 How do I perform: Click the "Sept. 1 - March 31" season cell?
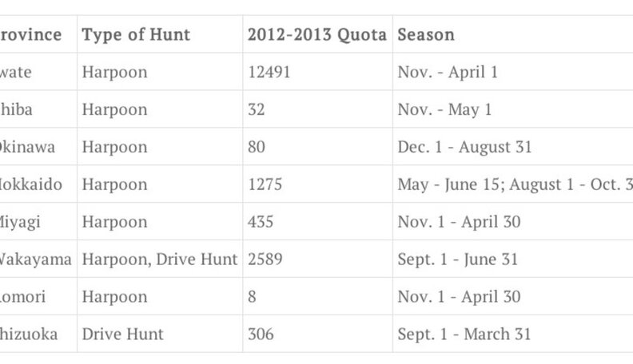point(464,334)
